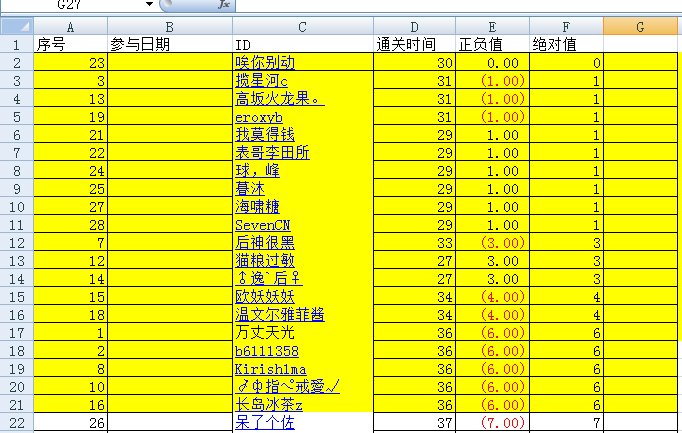Select the 0.00 cell in 正负值
This screenshot has width=682, height=433.
pos(492,63)
